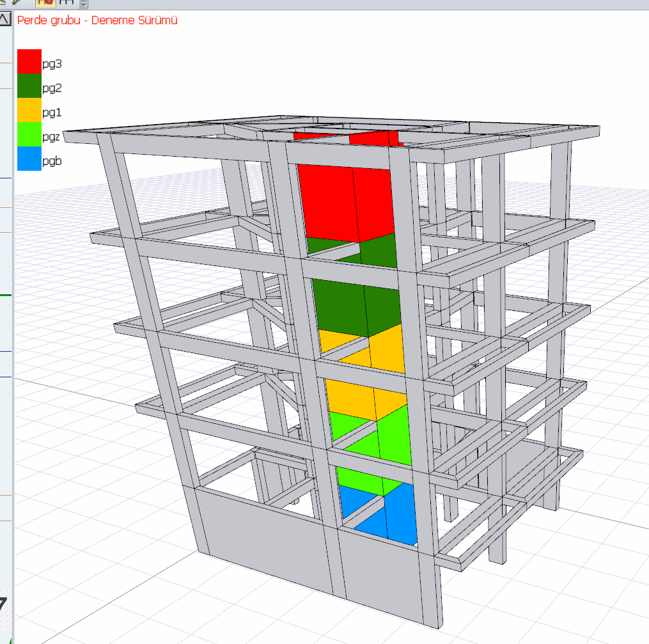Click the toolbar icon left of overflow arrow
The width and height of the screenshot is (649, 644).
(67, 3)
